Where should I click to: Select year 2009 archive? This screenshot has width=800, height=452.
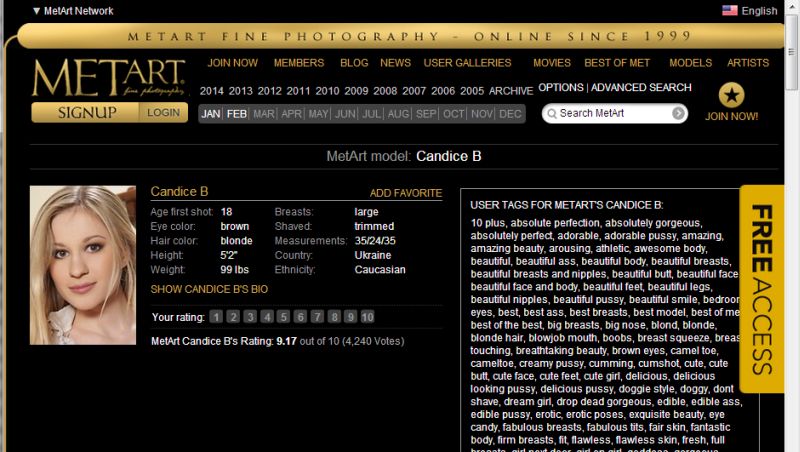tap(356, 91)
